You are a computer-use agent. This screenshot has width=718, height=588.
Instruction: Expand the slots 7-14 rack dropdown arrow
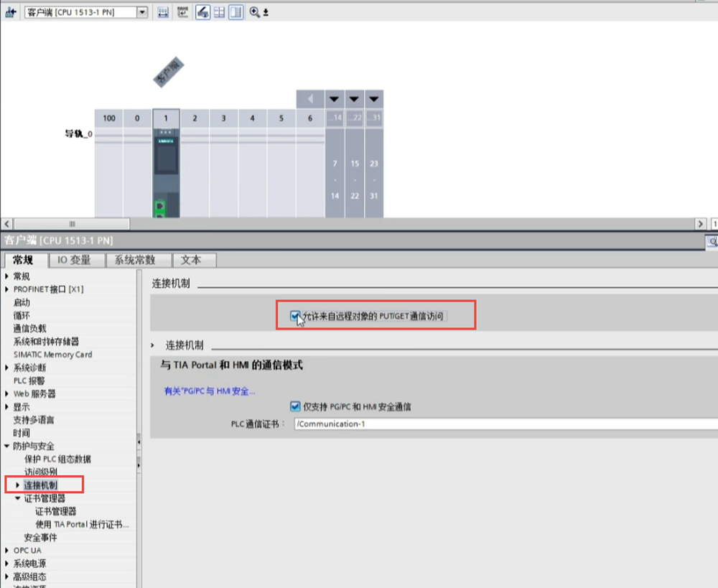[335, 98]
